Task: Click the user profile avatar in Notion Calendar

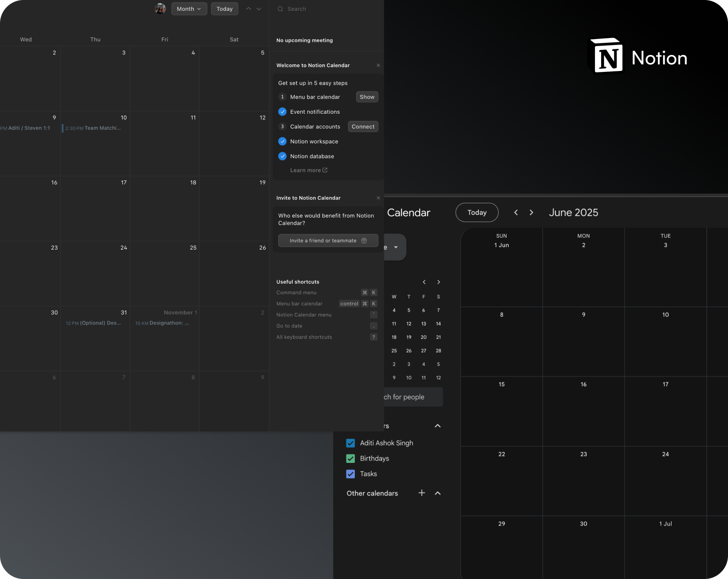Action: click(160, 8)
